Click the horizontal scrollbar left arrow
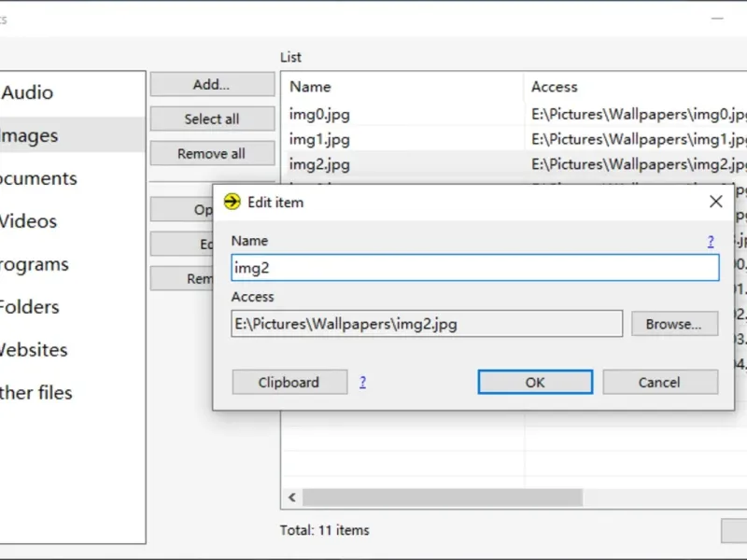 (291, 497)
